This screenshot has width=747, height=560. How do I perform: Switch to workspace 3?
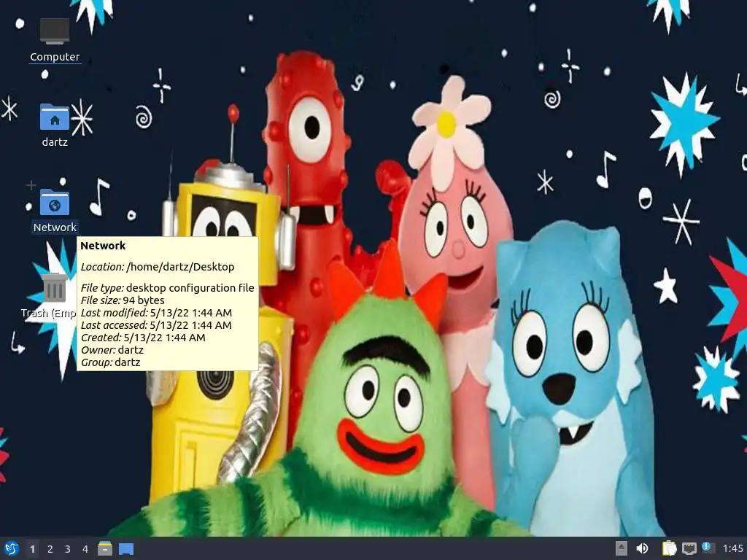point(68,549)
